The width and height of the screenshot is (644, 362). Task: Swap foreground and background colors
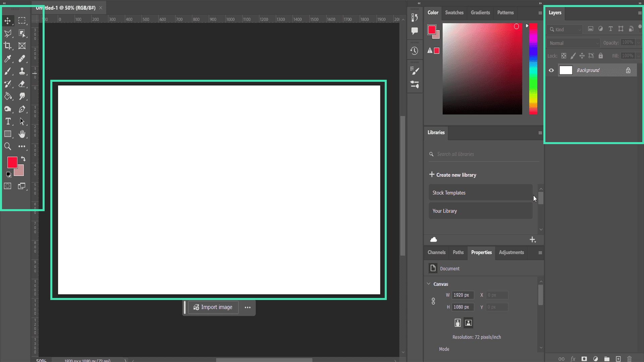point(23,159)
